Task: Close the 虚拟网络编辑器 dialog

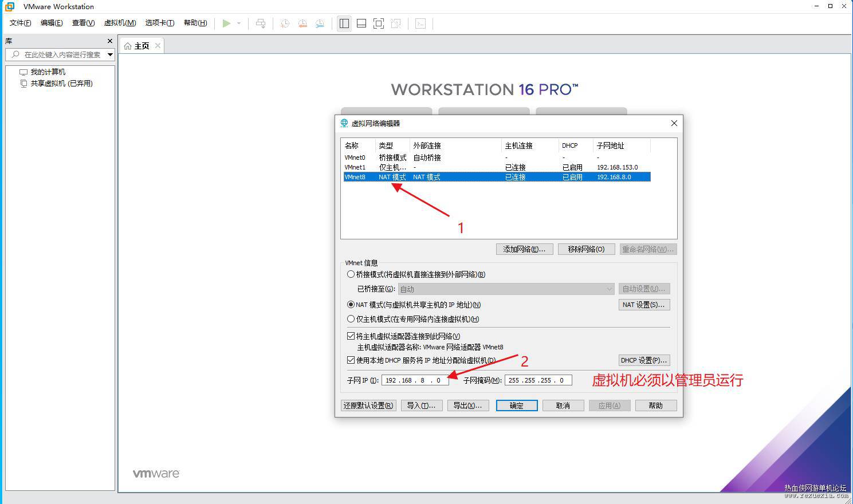Action: 674,123
